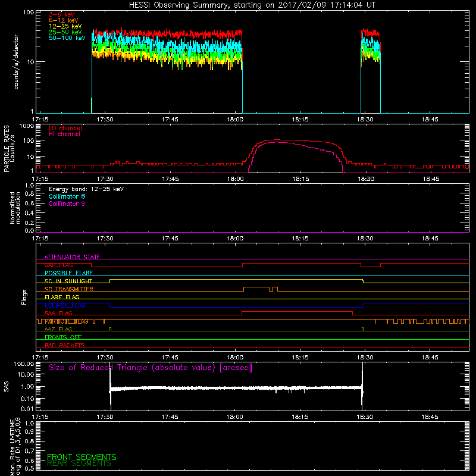The image size is (476, 476).
Task: Click the 'Flags' vertical axis title
Action: (24, 297)
